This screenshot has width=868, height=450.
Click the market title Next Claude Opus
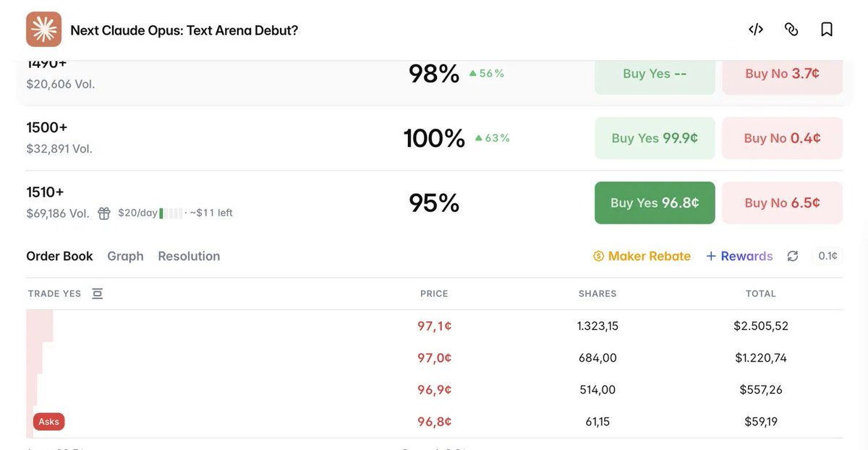pyautogui.click(x=184, y=30)
